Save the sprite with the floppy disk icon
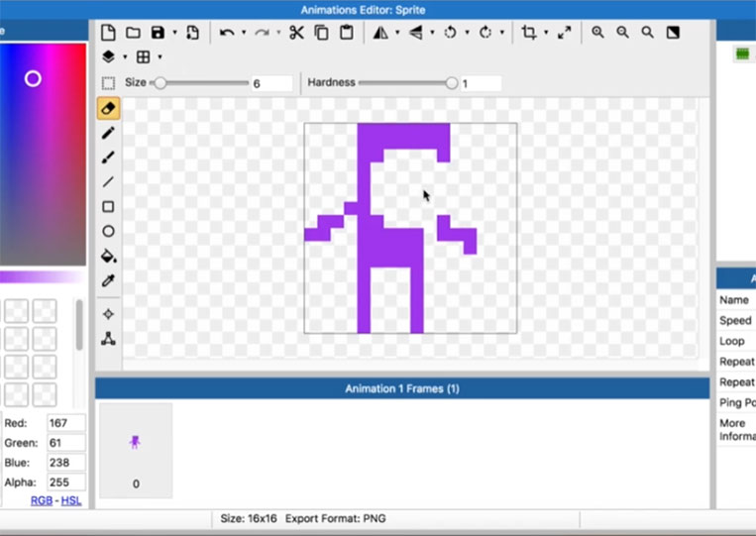The height and width of the screenshot is (536, 756). pyautogui.click(x=158, y=33)
